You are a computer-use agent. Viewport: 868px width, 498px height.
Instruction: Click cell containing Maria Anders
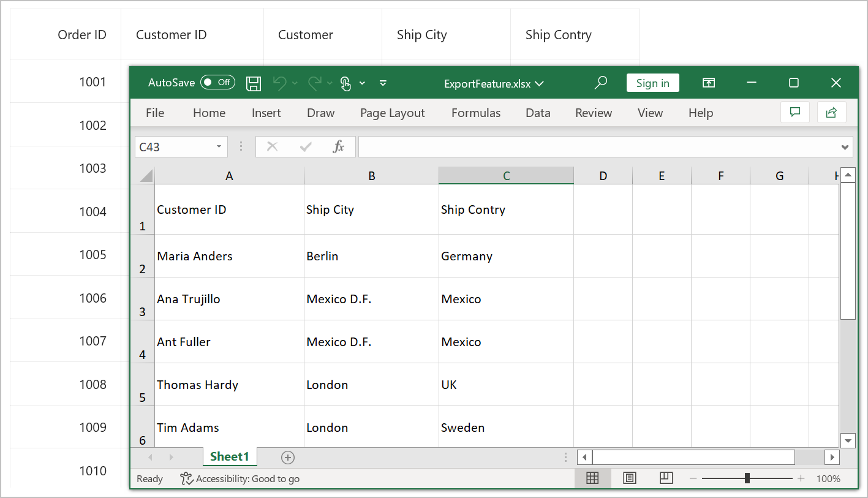[229, 256]
